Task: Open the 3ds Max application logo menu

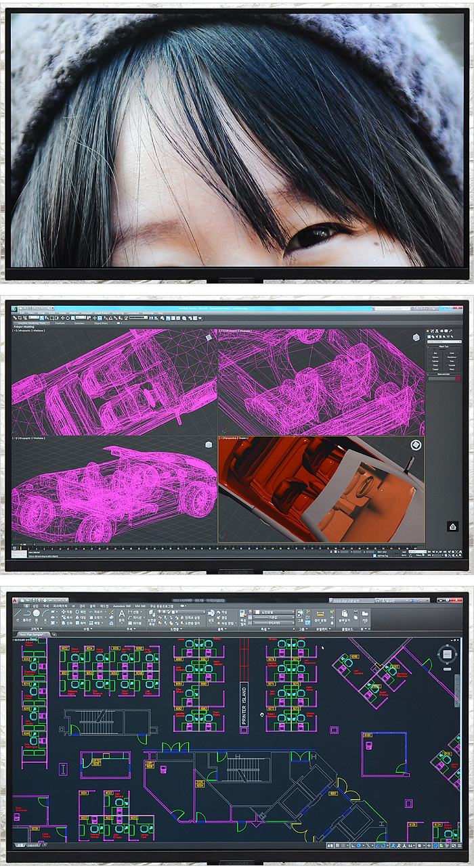Action: click(x=14, y=309)
